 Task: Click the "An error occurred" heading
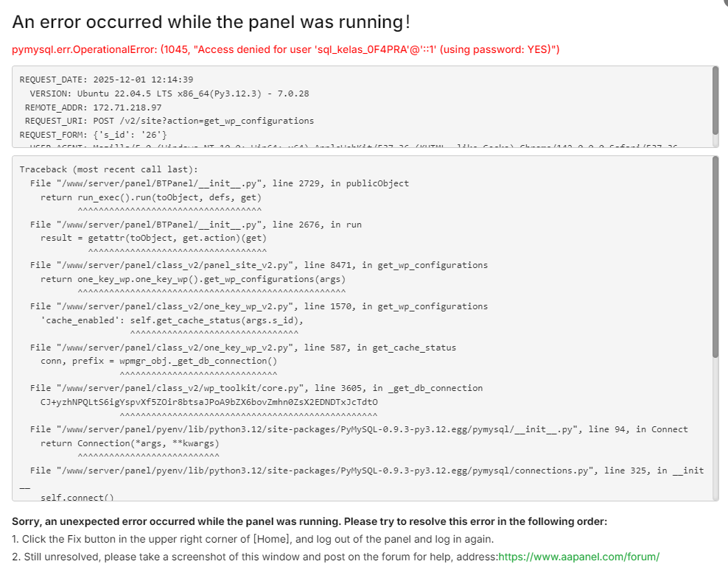click(x=211, y=22)
